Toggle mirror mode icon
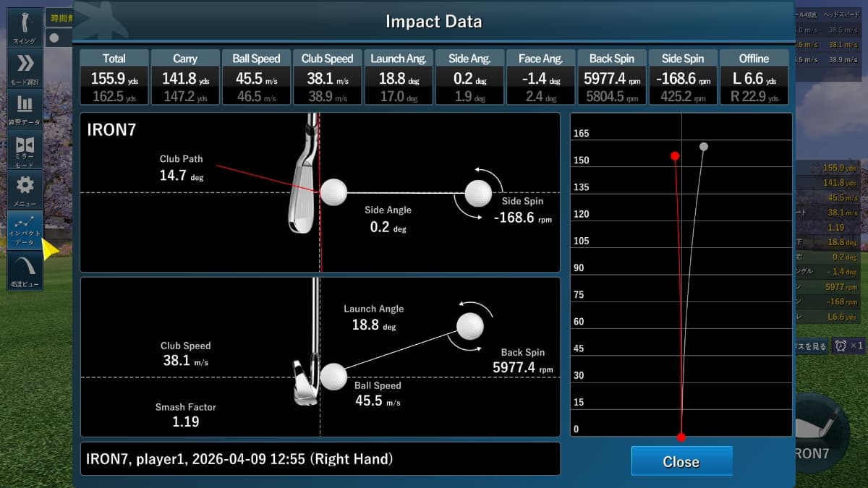 25,149
